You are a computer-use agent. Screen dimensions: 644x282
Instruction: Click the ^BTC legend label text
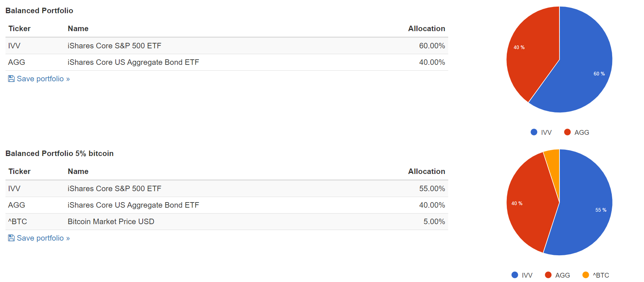pyautogui.click(x=601, y=275)
